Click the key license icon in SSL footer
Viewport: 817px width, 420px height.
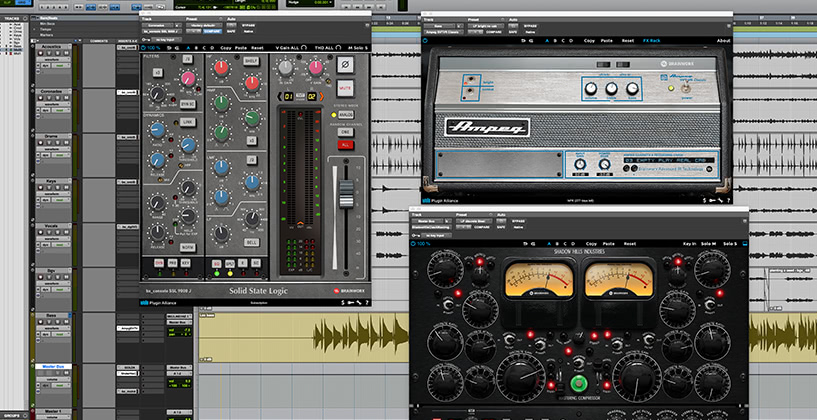point(350,303)
